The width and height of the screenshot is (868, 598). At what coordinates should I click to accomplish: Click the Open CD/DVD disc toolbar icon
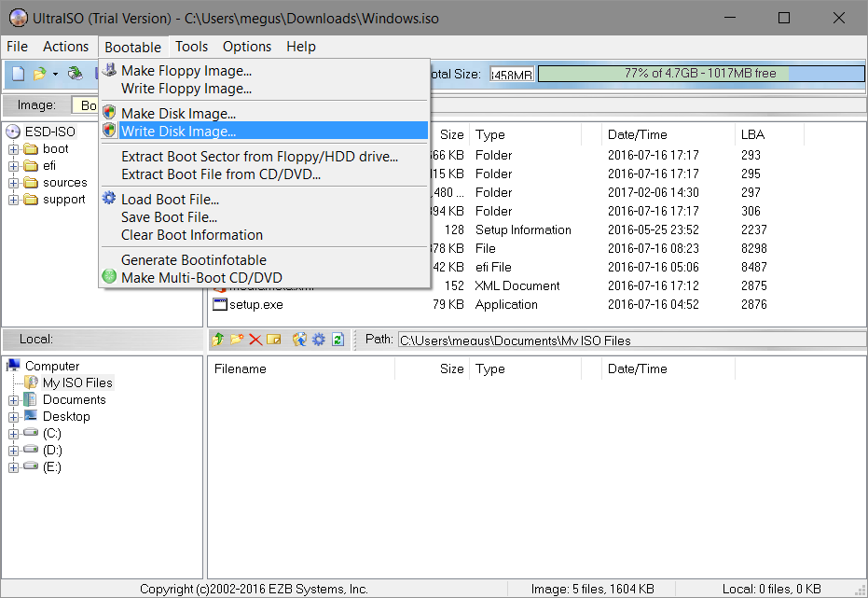75,74
